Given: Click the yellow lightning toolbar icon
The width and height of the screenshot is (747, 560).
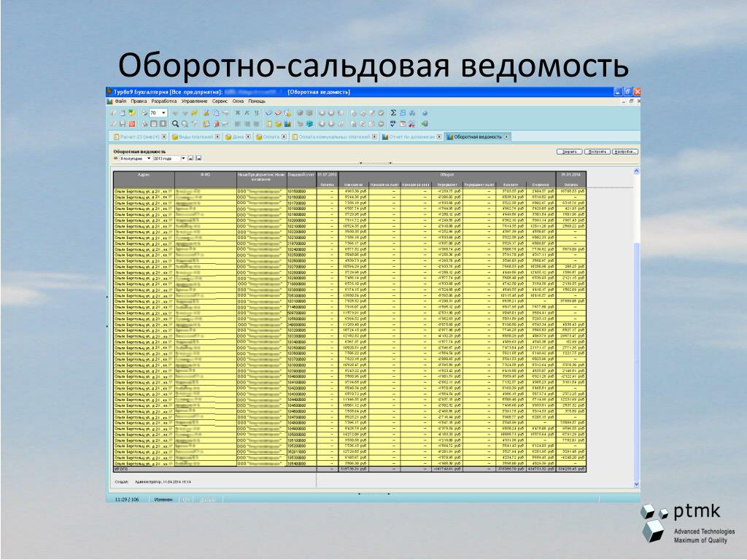Looking at the screenshot, I should coord(194,113).
